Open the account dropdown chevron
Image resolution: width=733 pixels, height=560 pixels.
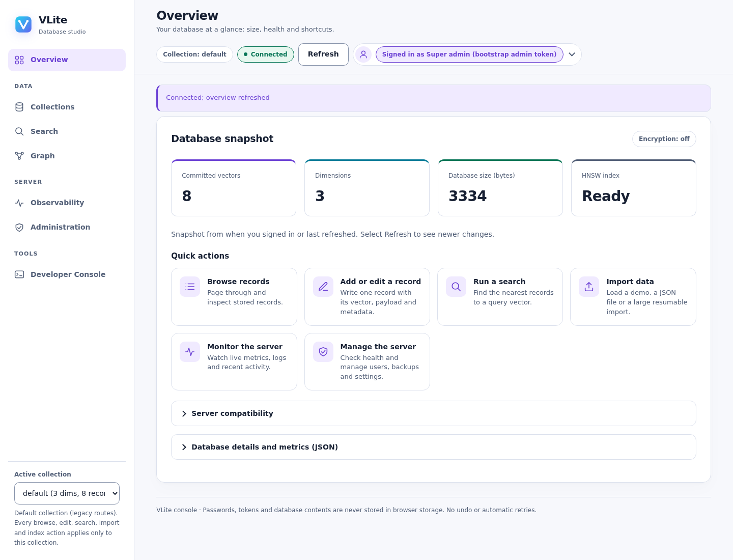coord(572,54)
